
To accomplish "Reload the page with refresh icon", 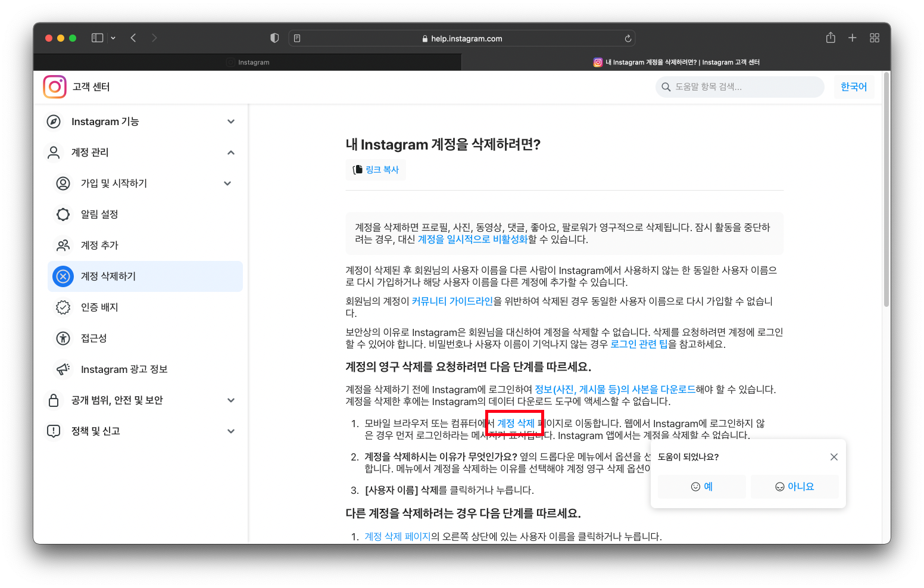I will (x=628, y=38).
